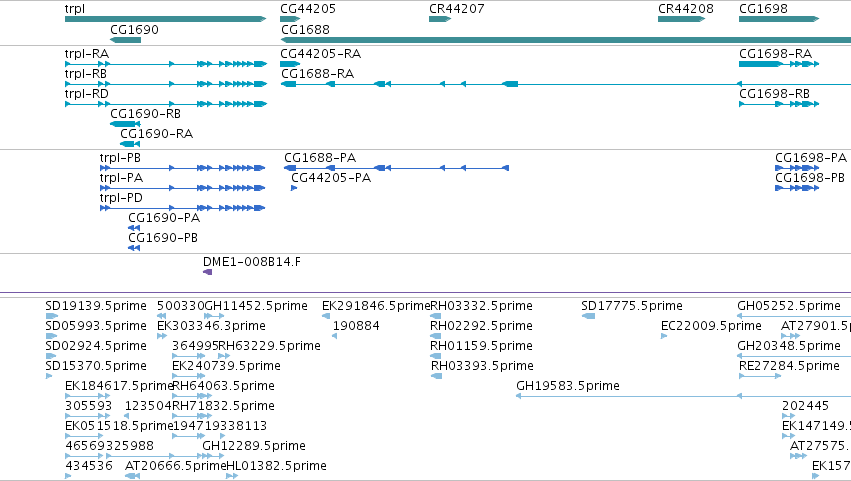Click the CR44207 gene feature
The image size is (851, 481).
click(x=440, y=19)
